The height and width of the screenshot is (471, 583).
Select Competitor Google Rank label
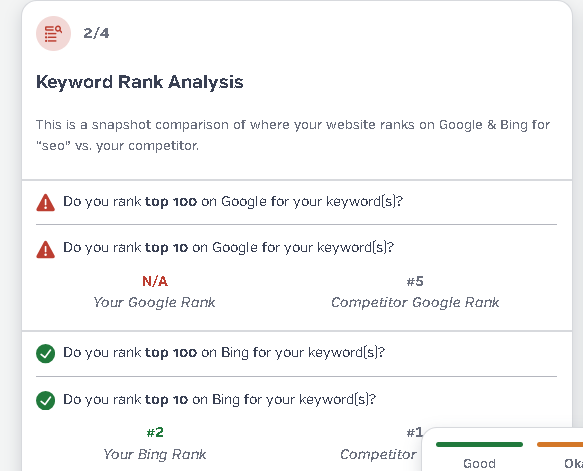tap(415, 303)
